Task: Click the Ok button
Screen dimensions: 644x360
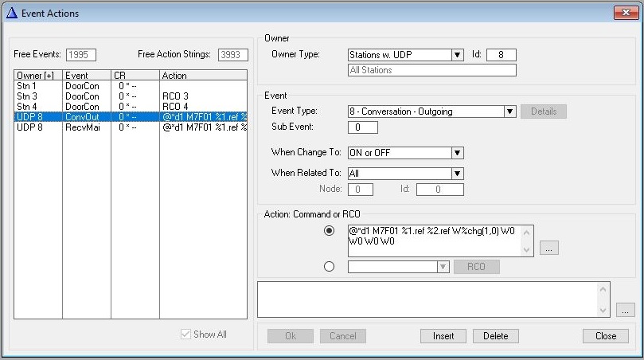Action: pyautogui.click(x=291, y=336)
